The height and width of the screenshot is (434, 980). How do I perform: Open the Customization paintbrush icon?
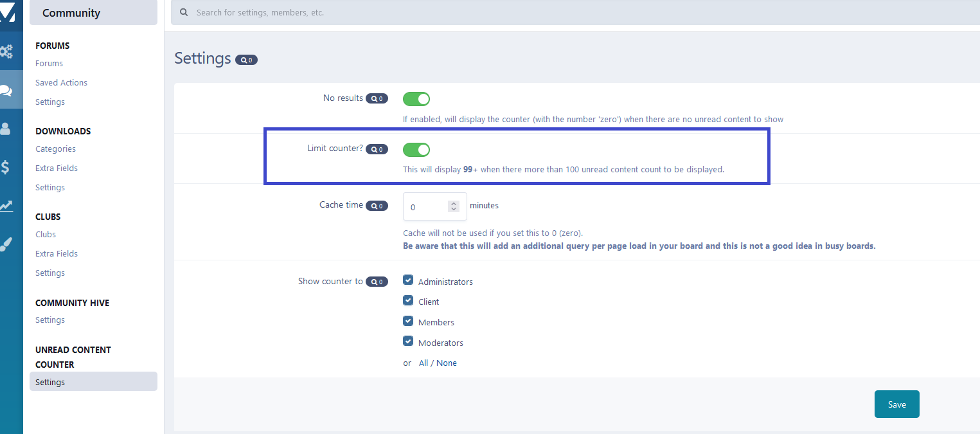coord(6,244)
